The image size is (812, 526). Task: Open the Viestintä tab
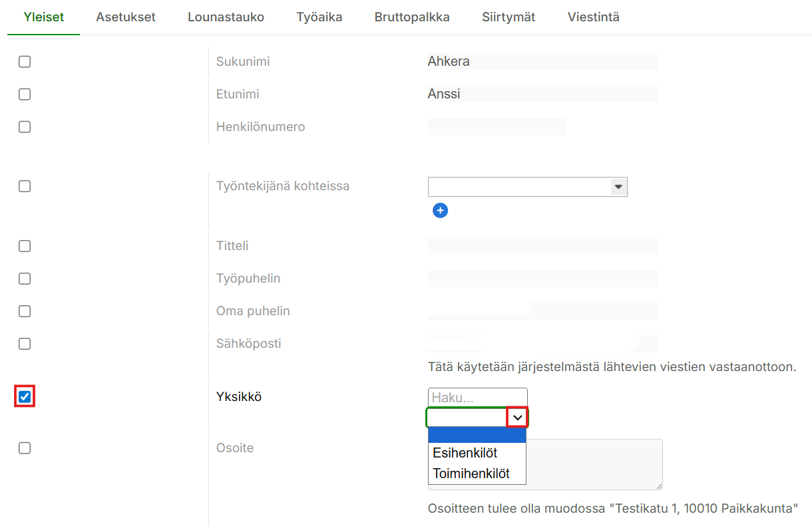tap(593, 17)
